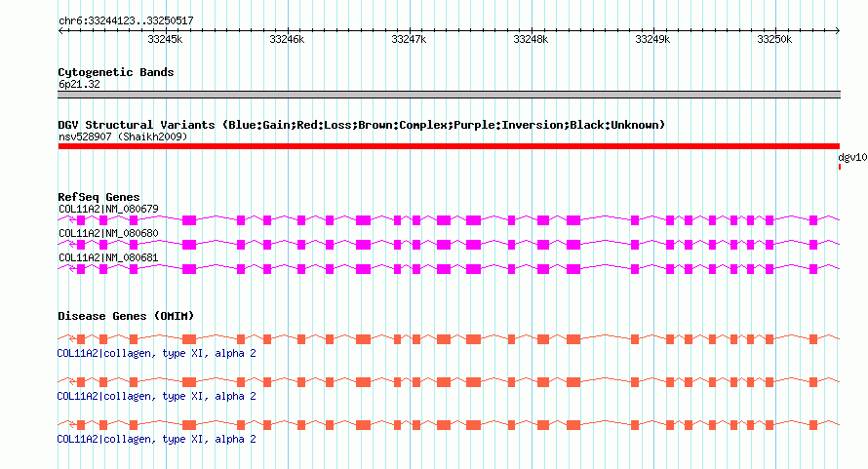The width and height of the screenshot is (868, 469).
Task: Open the Disease Genes (OMIM) track title
Action: pos(126,316)
